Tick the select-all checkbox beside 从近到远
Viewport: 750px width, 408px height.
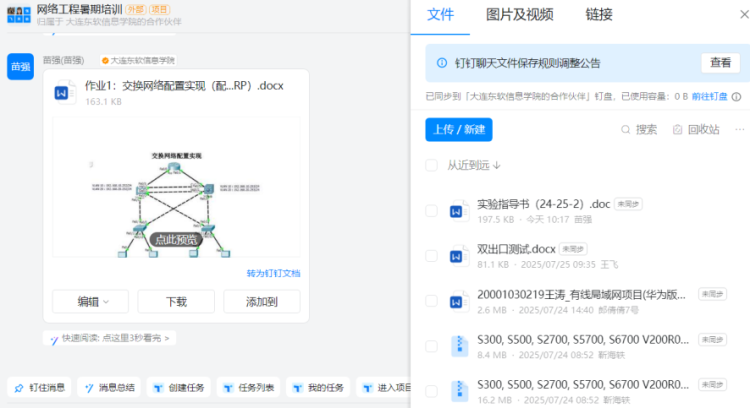[x=431, y=165]
